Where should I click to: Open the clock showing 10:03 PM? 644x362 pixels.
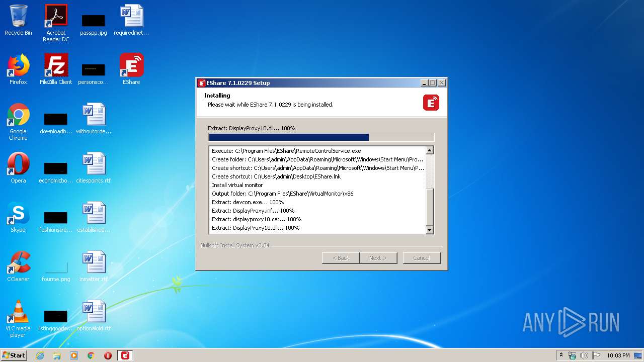pos(618,355)
